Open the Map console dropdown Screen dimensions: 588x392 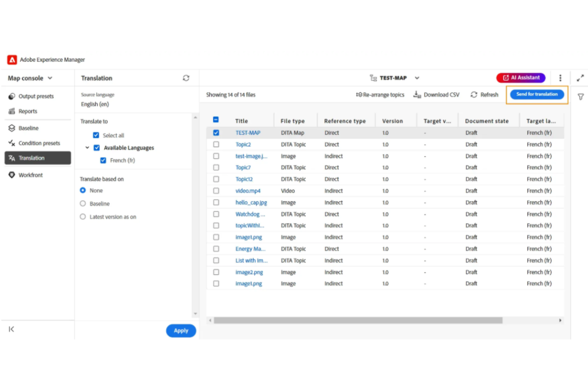coord(30,78)
